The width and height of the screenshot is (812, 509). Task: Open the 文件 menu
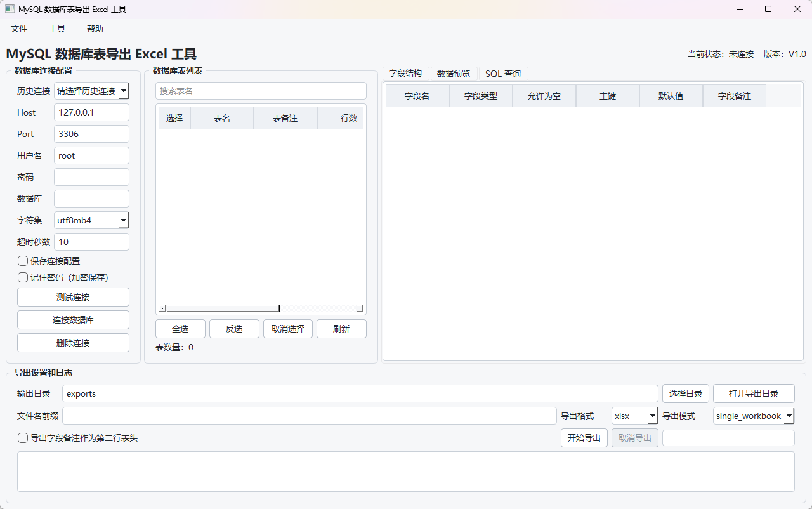point(19,29)
